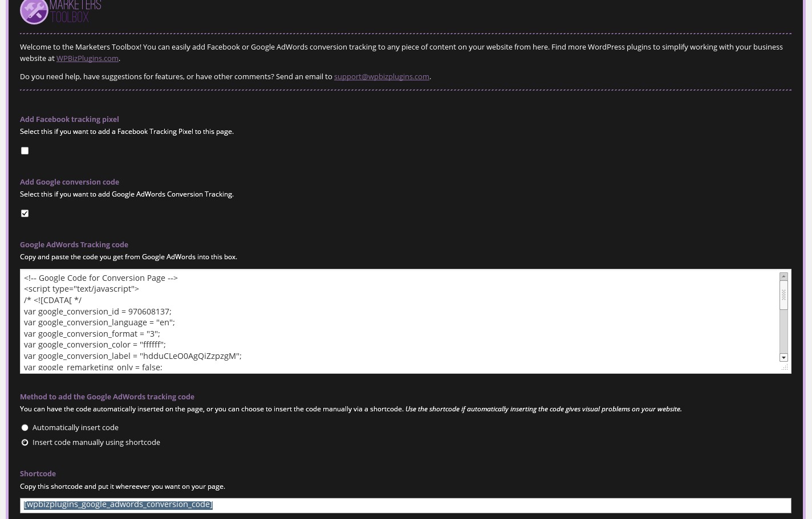Image resolution: width=812 pixels, height=519 pixels.
Task: Click the line var google_conversion_color = "ffffff";
Action: point(95,344)
